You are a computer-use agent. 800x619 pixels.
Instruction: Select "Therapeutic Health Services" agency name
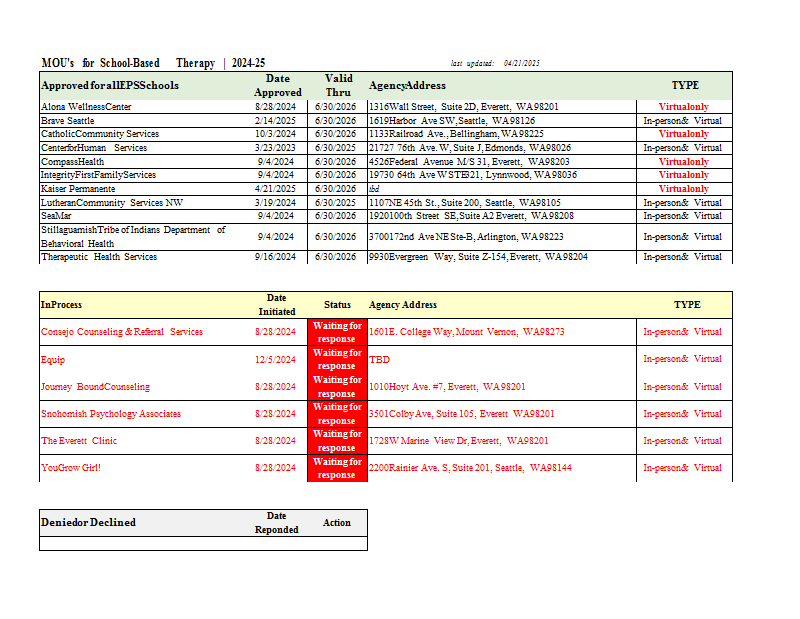(99, 257)
